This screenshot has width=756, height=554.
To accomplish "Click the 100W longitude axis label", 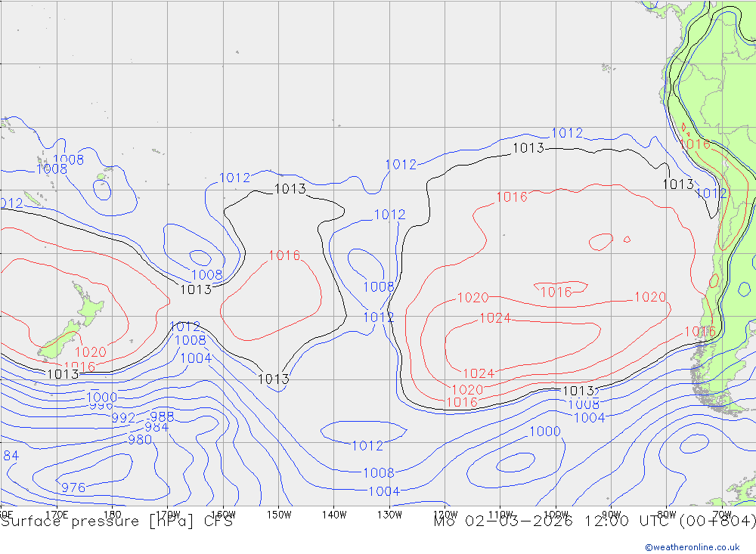I will 556,515.
